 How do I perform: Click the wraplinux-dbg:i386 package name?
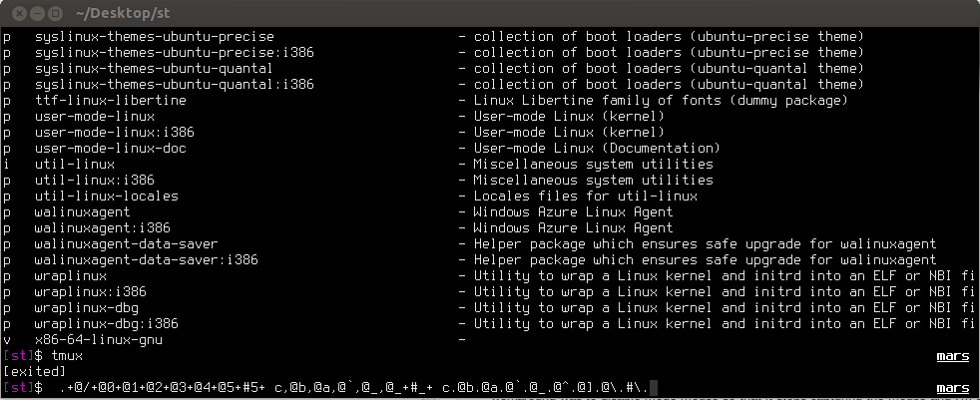pyautogui.click(x=106, y=324)
